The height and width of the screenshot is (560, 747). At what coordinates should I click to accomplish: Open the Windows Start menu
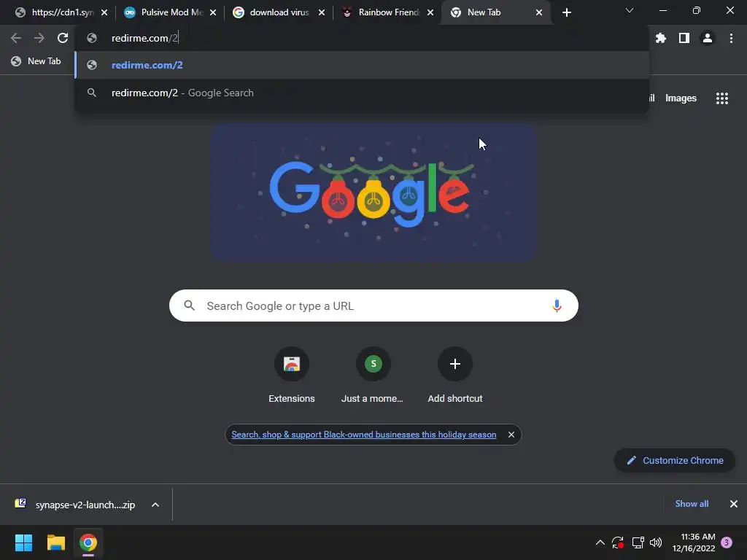pyautogui.click(x=23, y=542)
